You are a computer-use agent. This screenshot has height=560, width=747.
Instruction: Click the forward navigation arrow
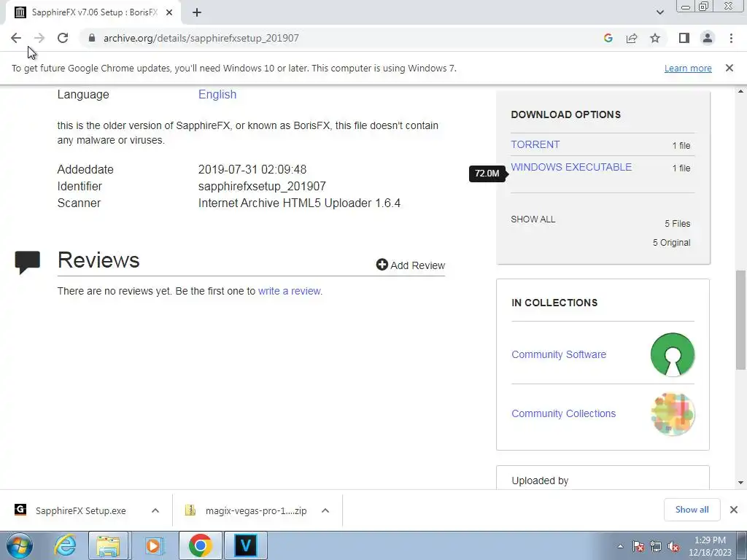pos(39,38)
